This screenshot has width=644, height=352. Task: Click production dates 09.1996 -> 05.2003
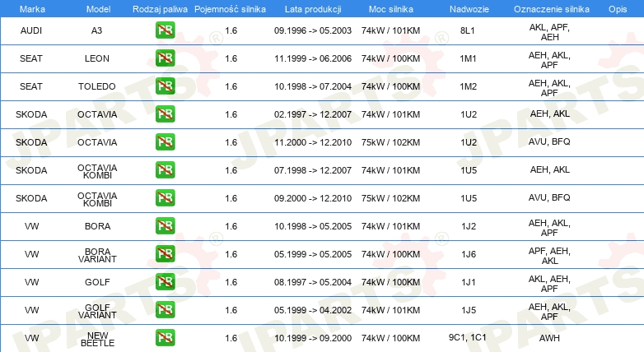coord(313,30)
